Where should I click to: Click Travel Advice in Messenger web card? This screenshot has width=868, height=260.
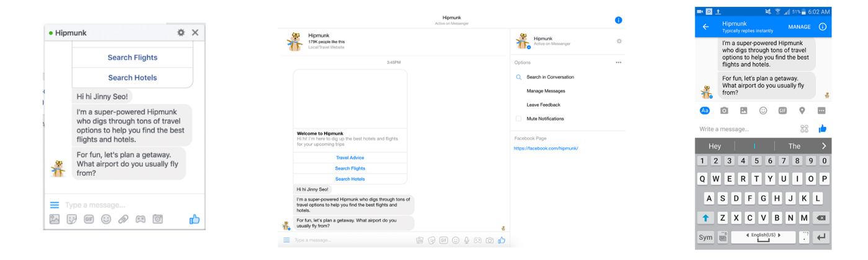[350, 158]
